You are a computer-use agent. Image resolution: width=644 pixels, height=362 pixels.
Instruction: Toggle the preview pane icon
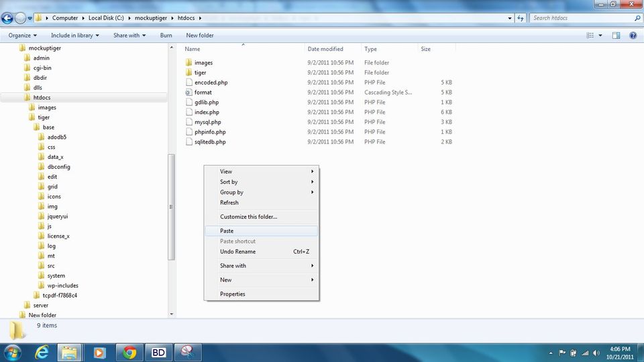coord(616,36)
